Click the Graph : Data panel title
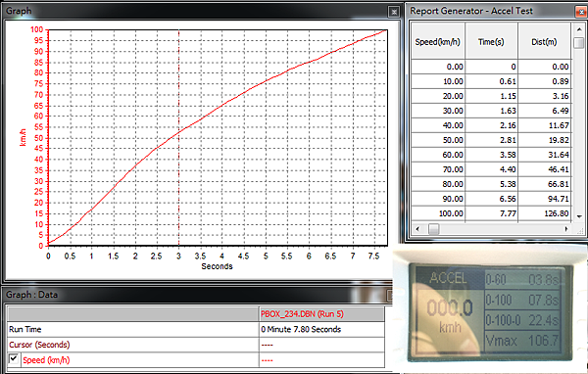588x374 pixels. click(x=32, y=295)
